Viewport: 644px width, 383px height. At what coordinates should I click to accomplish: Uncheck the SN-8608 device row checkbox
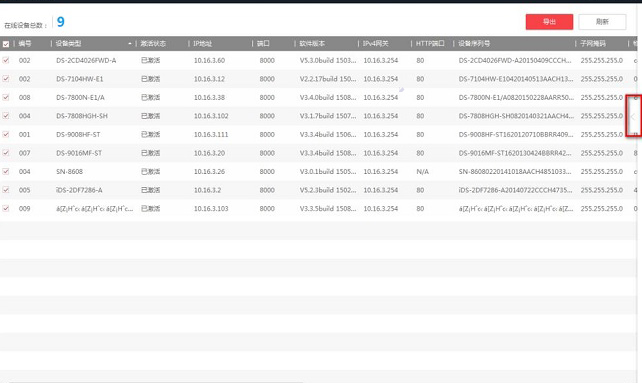click(x=6, y=171)
